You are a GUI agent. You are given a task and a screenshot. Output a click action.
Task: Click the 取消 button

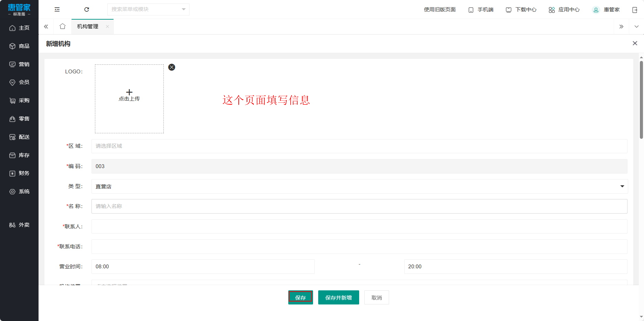[377, 298]
